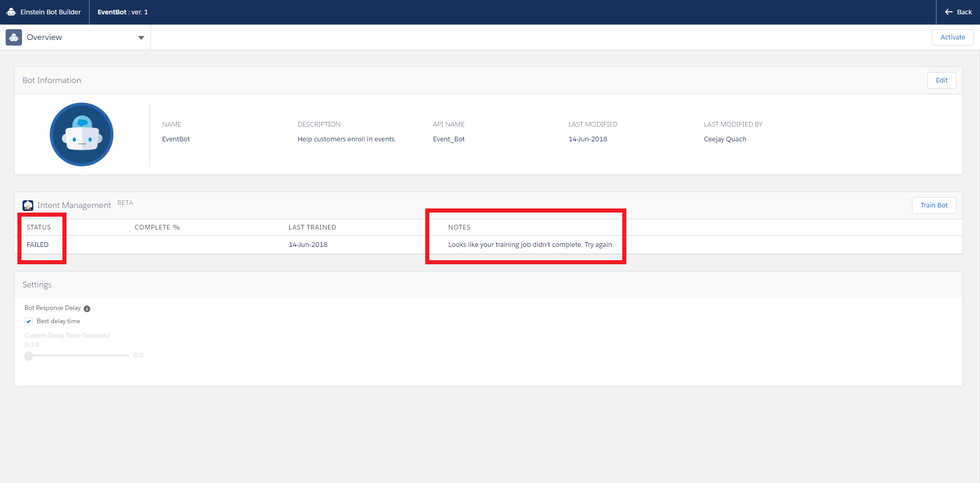The image size is (980, 483).
Task: Go Back from the Bot Builder
Action: click(x=958, y=12)
